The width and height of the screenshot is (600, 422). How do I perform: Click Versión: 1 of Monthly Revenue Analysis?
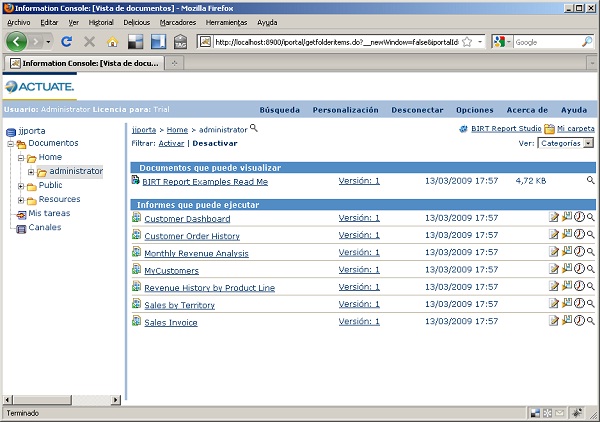359,252
